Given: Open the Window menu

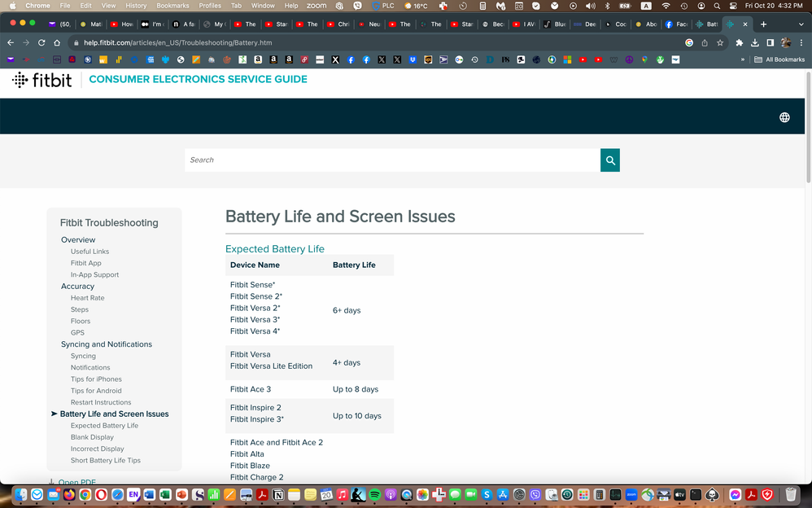Looking at the screenshot, I should point(263,6).
